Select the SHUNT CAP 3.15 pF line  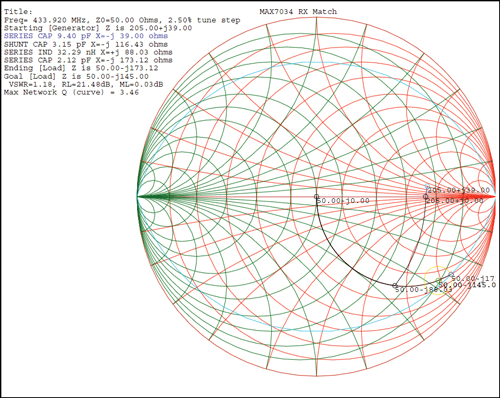point(86,44)
